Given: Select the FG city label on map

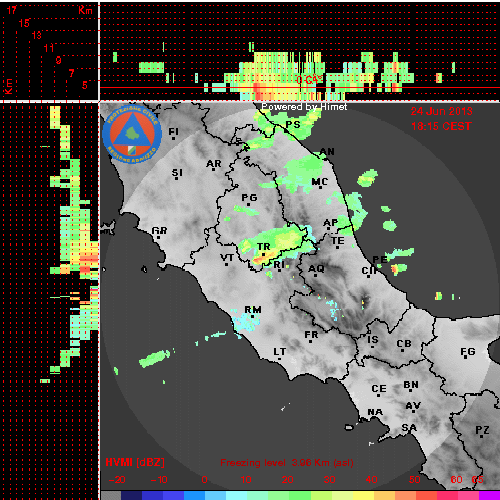Looking at the screenshot, I should [468, 351].
